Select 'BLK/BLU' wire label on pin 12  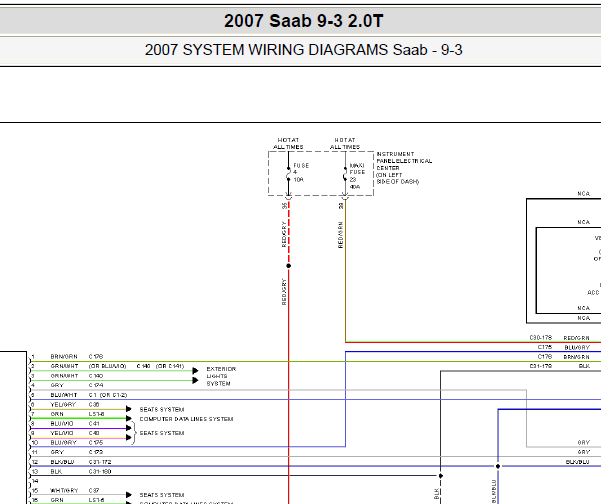[62, 462]
